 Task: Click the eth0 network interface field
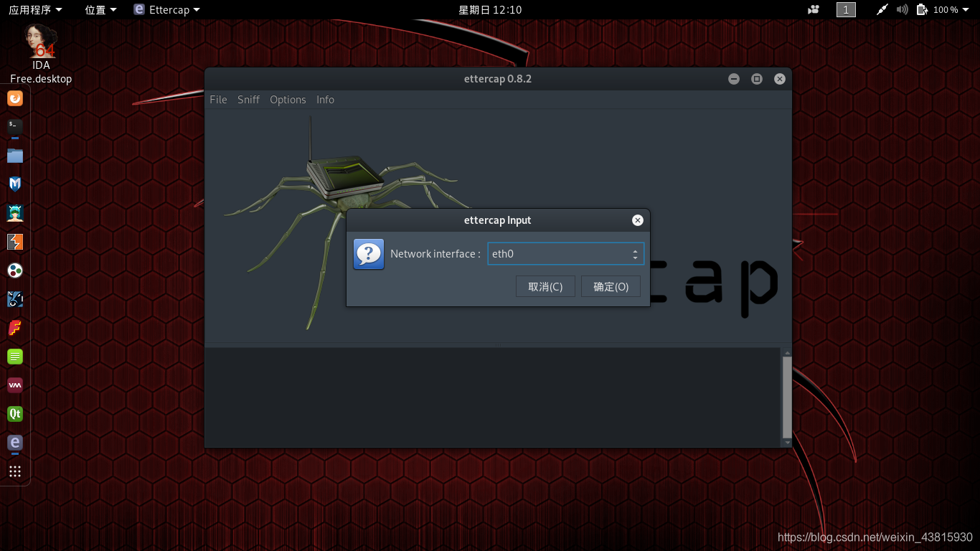click(x=565, y=254)
